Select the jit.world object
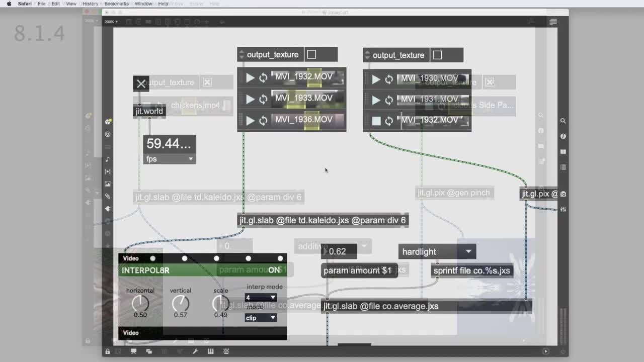The width and height of the screenshot is (644, 362). point(149,111)
